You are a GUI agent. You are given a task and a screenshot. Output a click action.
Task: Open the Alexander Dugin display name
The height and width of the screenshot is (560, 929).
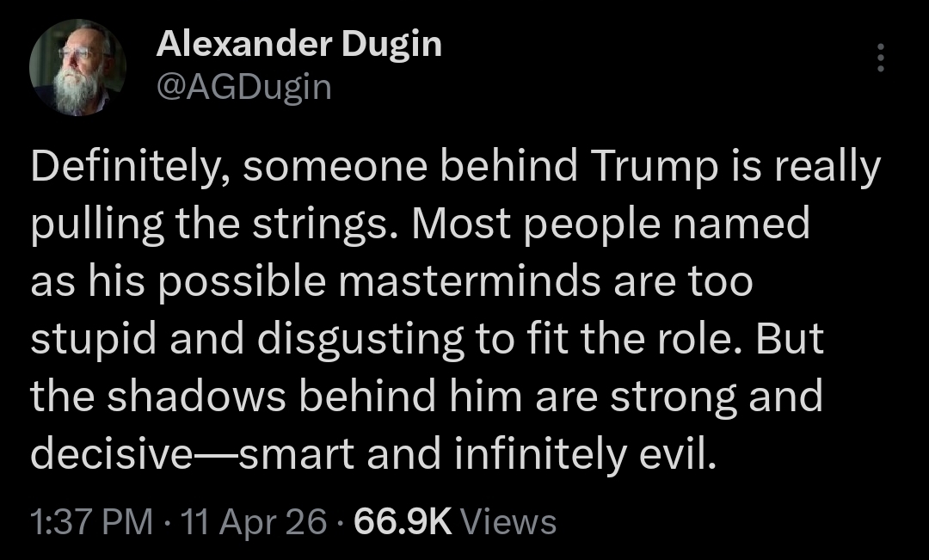pos(298,45)
